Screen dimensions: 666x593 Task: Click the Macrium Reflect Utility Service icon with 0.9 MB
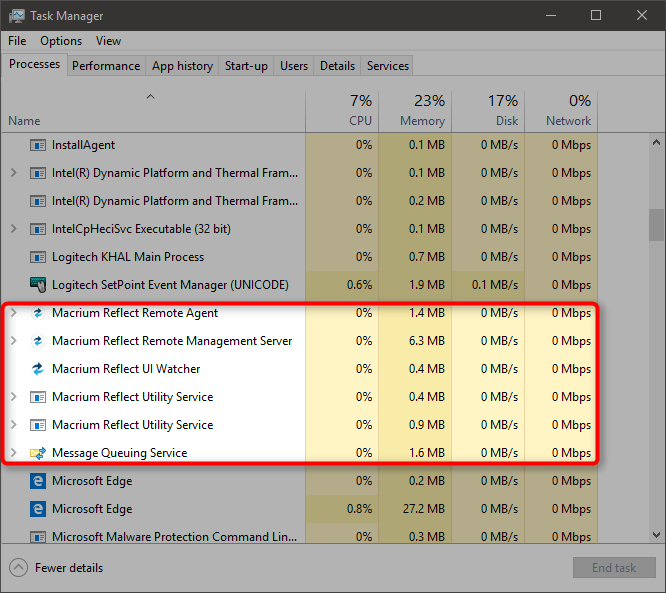(x=38, y=425)
